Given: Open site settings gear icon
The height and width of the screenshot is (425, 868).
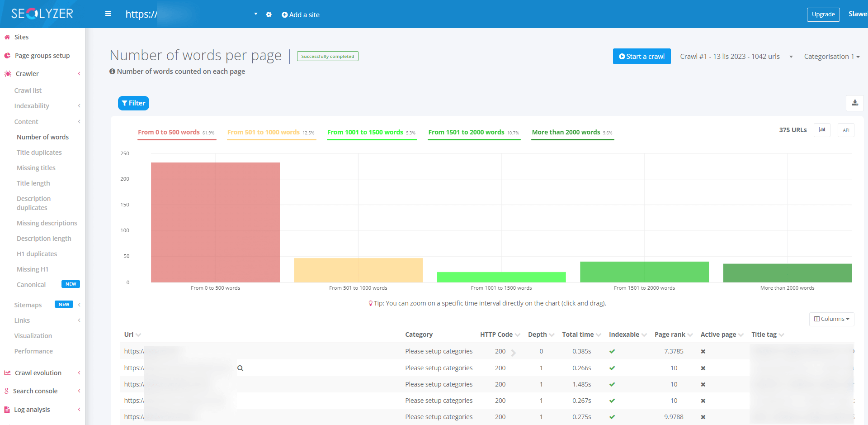Looking at the screenshot, I should [269, 14].
